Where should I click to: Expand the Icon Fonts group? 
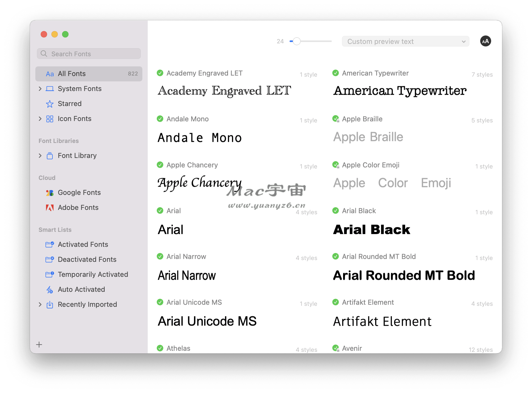click(40, 119)
